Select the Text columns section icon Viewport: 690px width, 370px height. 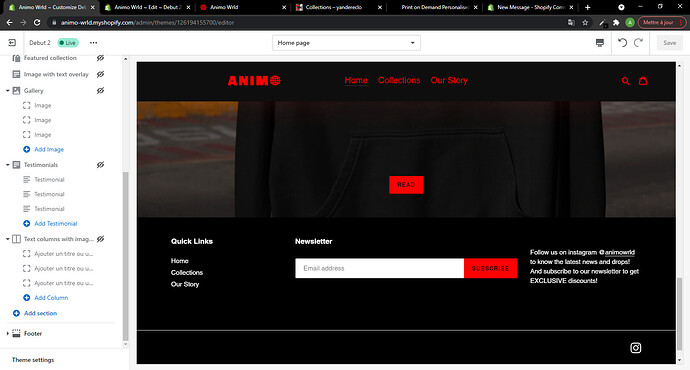(x=16, y=239)
